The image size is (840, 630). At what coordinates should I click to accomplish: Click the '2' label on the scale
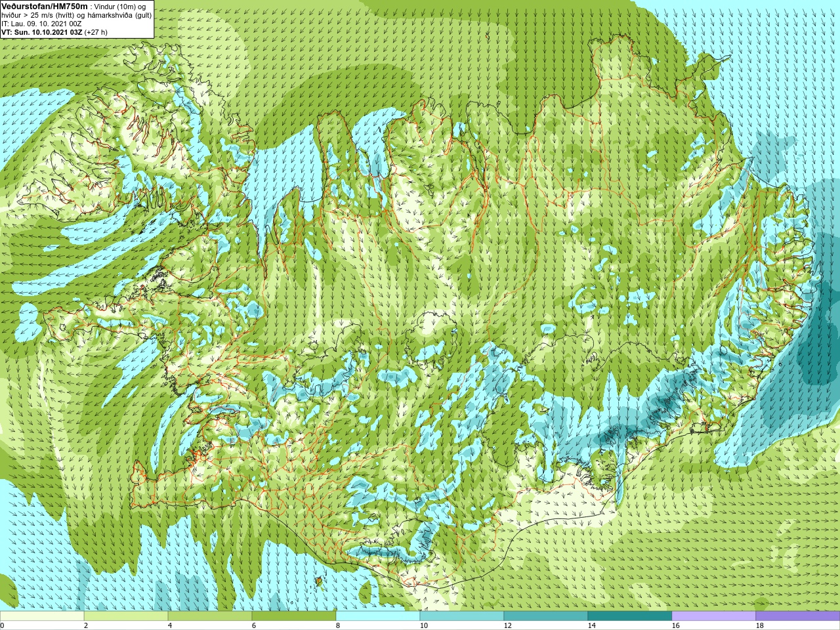point(86,626)
